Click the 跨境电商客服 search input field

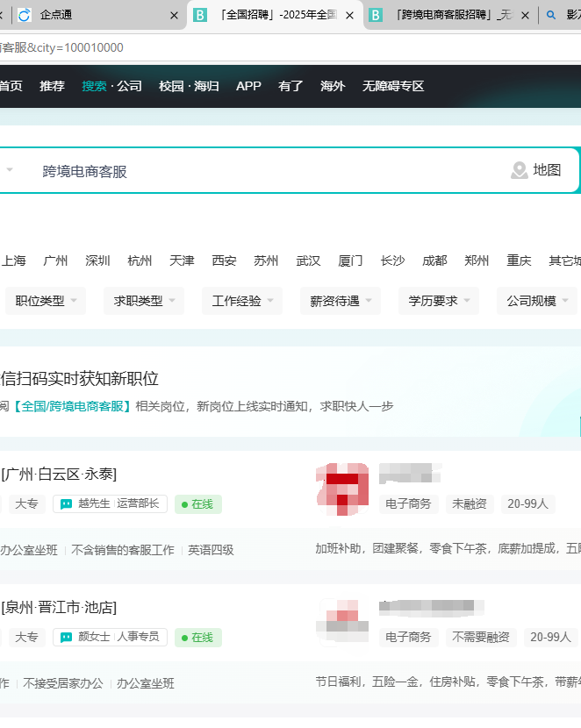tap(263, 171)
